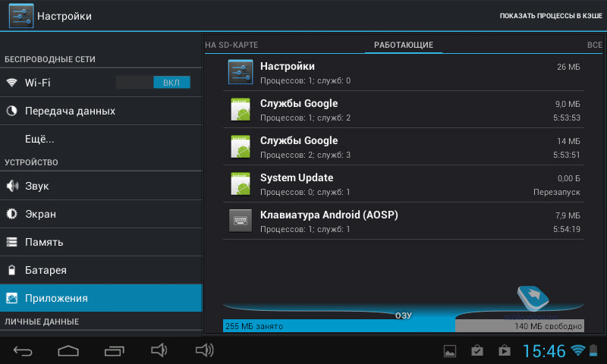The image size is (607, 364).
Task: Tap the Wi-Fi status icon near the clock
Action: [x=577, y=350]
